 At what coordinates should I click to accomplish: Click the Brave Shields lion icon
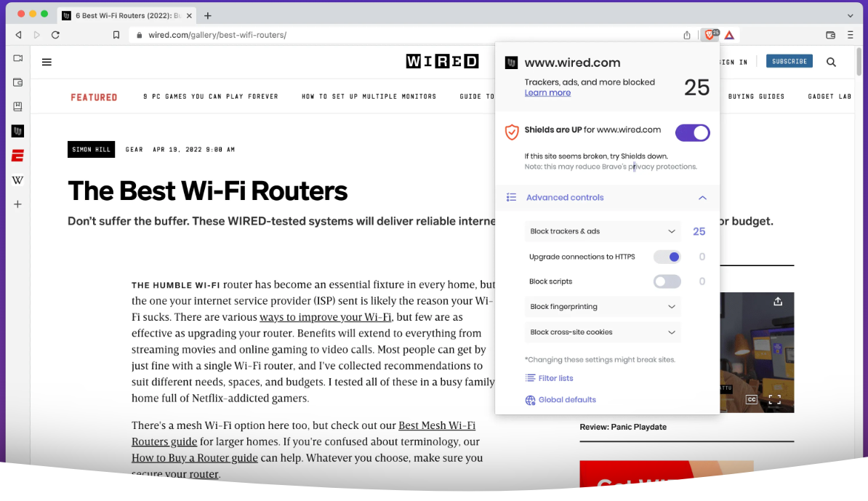point(711,35)
